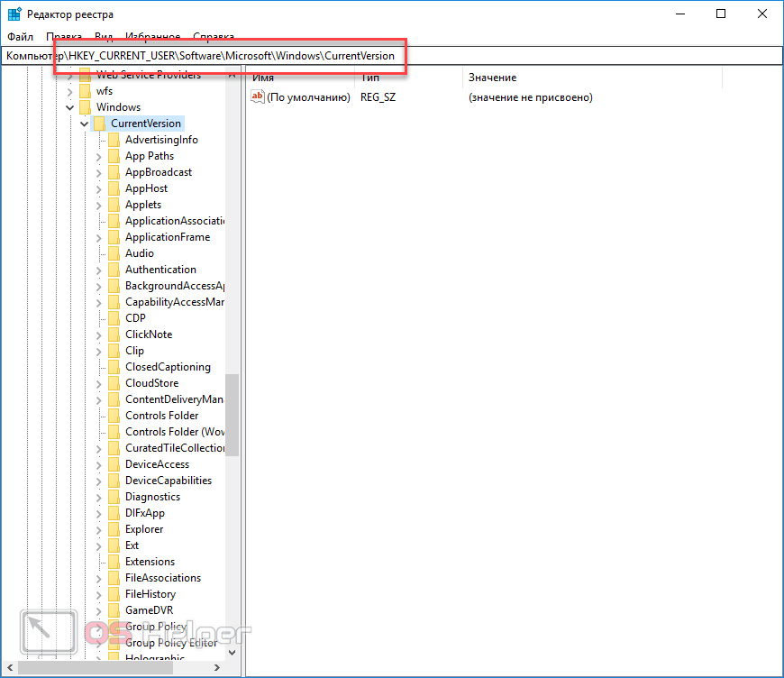Click the CloudStore folder icon

(x=114, y=383)
